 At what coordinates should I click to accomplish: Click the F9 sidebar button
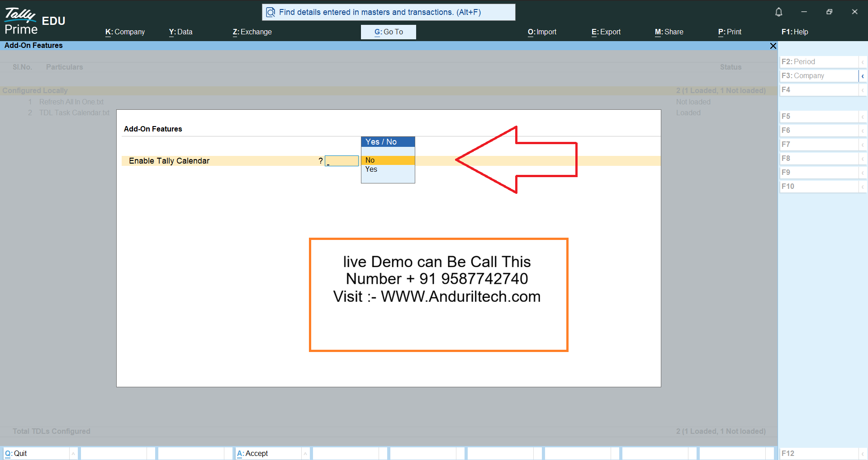pos(819,173)
